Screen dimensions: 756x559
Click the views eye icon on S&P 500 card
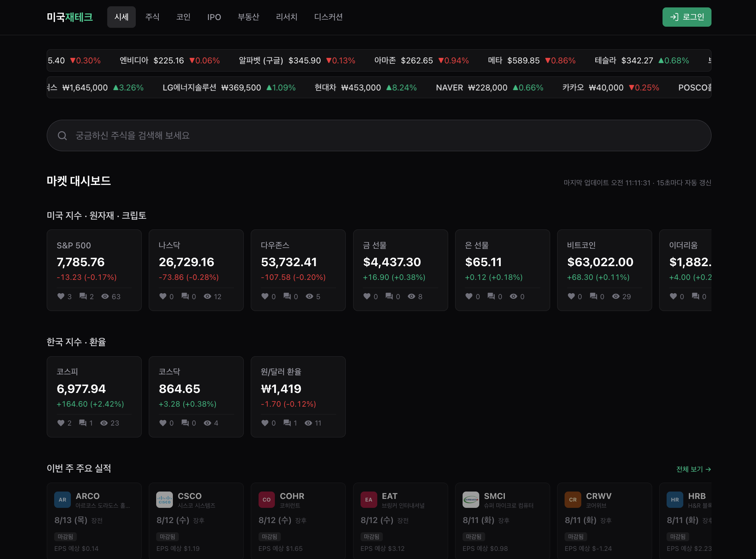pyautogui.click(x=105, y=296)
